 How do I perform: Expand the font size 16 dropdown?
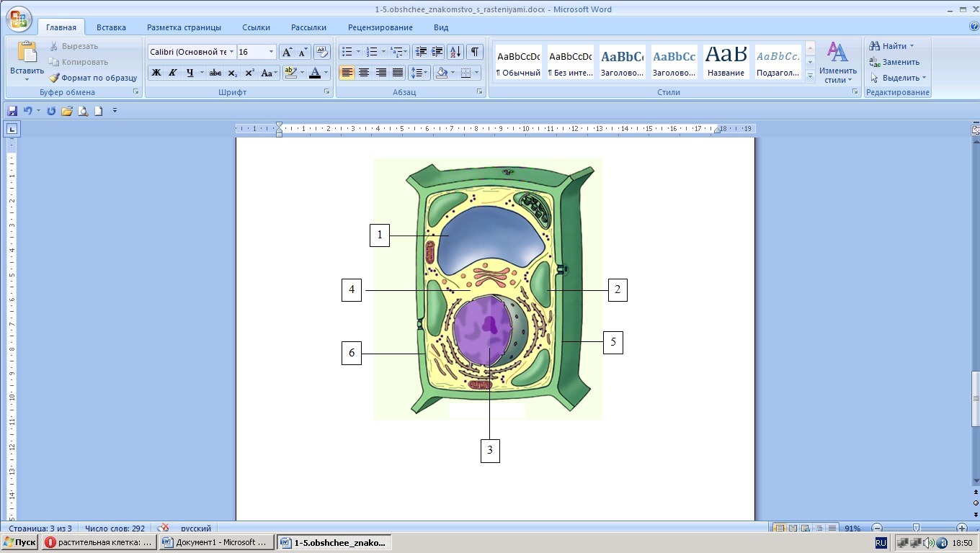[x=272, y=52]
